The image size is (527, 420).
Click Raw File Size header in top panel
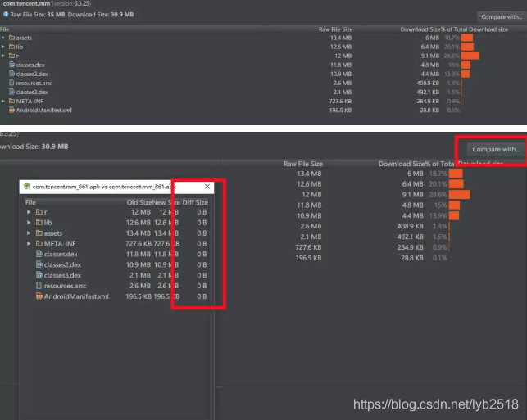(x=335, y=29)
